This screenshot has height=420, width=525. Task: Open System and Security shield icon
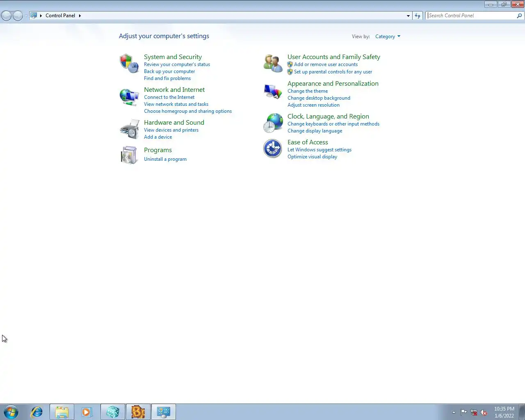pyautogui.click(x=129, y=64)
